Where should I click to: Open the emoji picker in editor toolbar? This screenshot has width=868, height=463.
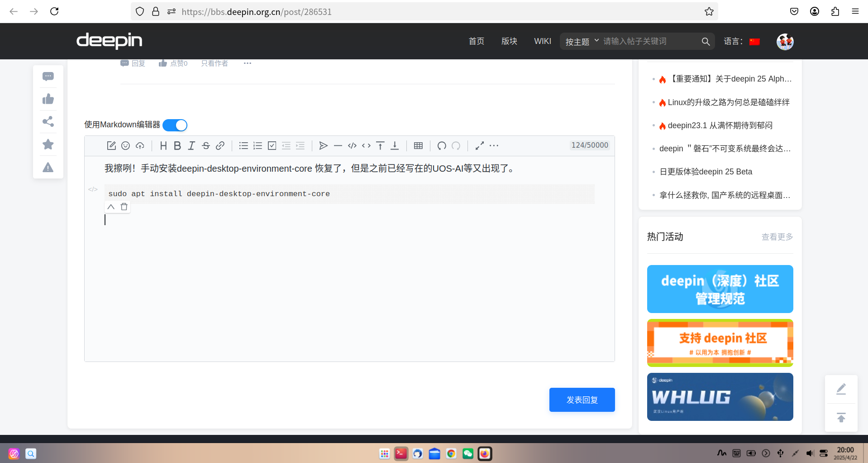pyautogui.click(x=126, y=145)
